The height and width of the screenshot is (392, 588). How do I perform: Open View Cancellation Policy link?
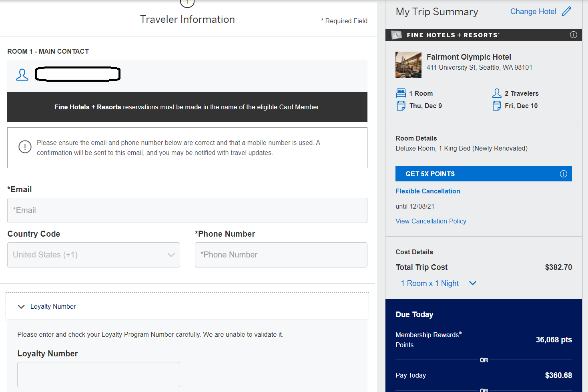431,221
